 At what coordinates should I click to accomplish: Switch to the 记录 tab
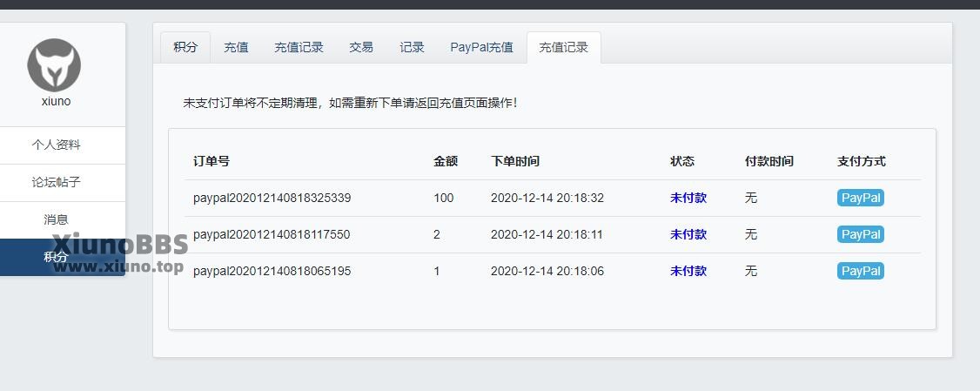412,48
